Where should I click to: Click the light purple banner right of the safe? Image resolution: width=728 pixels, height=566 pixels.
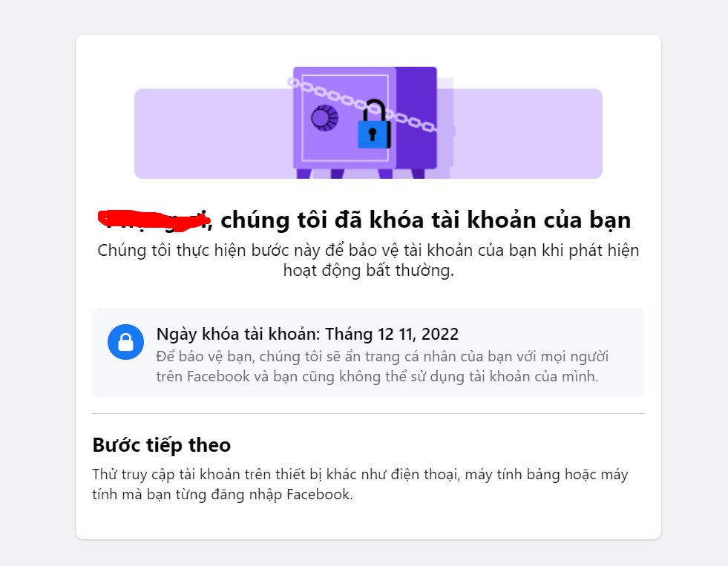pos(528,134)
